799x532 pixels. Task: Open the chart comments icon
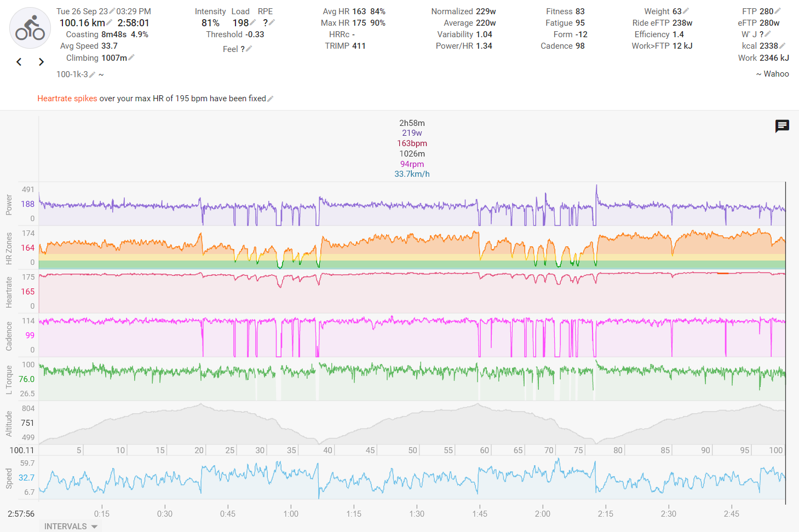click(x=782, y=126)
